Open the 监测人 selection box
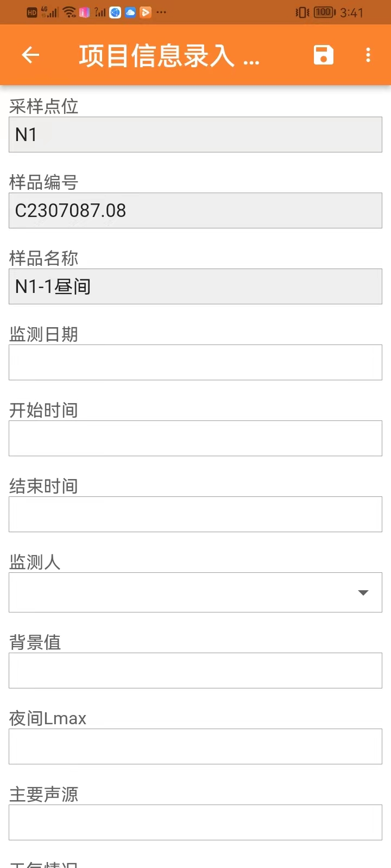391x868 pixels. pos(185,592)
